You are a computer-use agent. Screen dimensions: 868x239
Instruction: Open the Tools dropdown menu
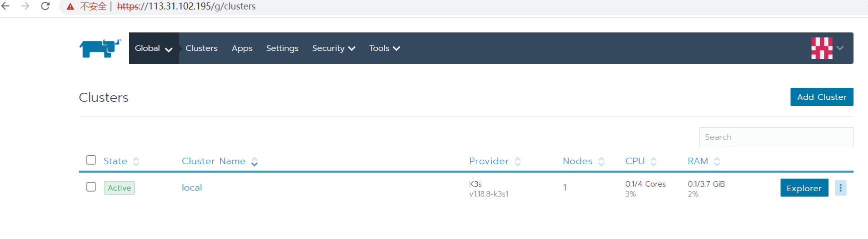coord(384,48)
